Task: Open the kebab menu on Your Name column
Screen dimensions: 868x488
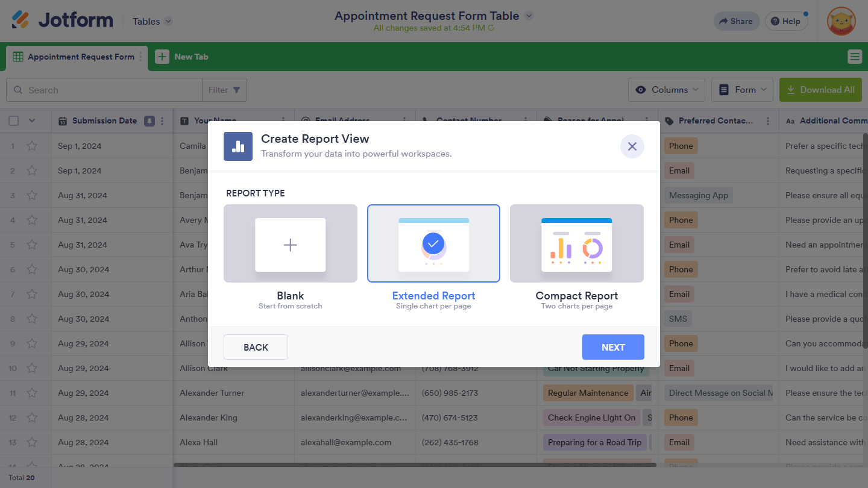Action: coord(283,120)
